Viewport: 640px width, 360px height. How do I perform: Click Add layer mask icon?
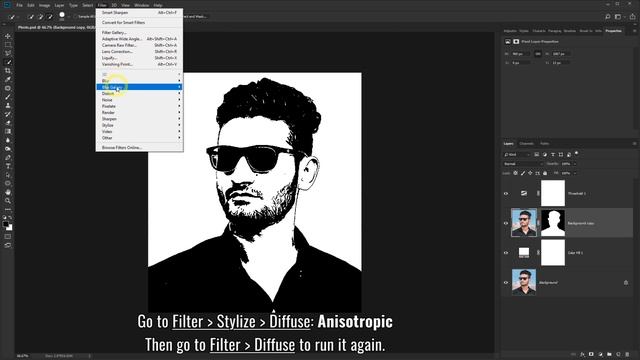pyautogui.click(x=591, y=354)
